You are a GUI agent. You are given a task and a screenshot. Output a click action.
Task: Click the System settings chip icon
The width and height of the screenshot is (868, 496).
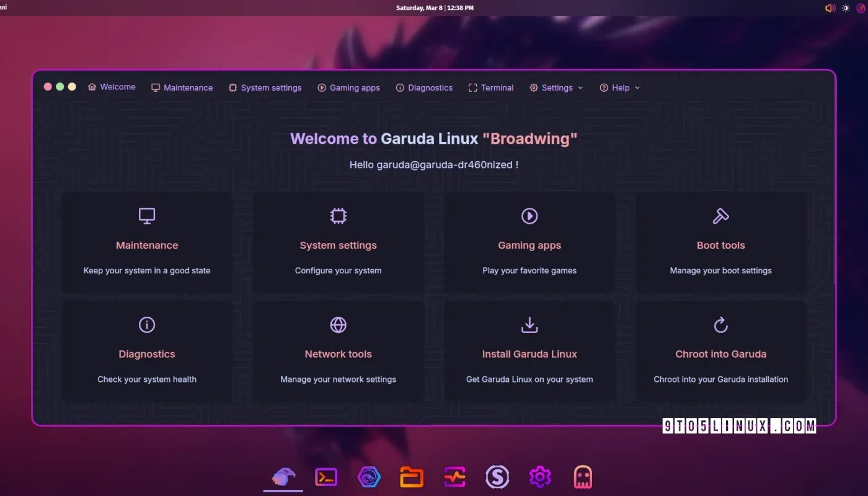tap(338, 216)
